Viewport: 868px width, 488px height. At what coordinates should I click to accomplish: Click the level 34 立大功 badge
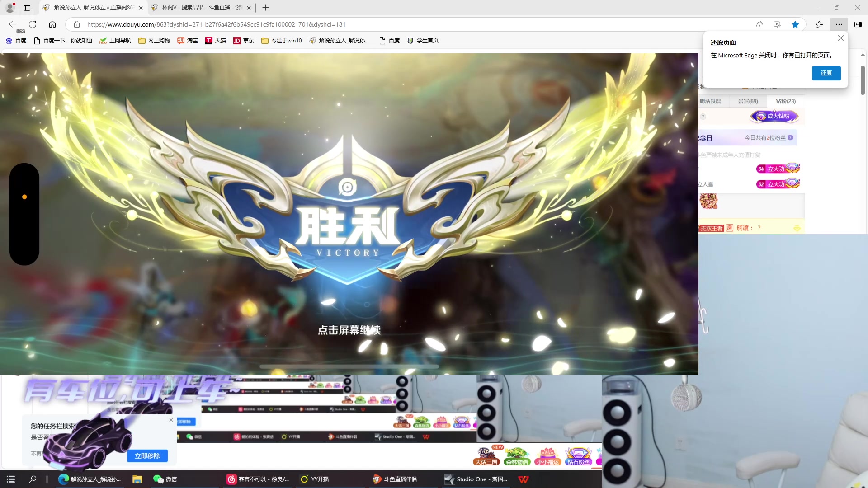tap(778, 169)
